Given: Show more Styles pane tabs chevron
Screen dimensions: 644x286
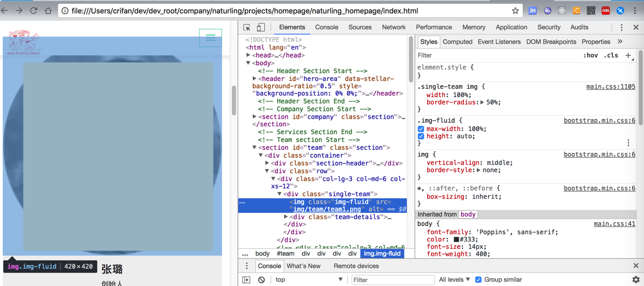Looking at the screenshot, I should click(620, 42).
